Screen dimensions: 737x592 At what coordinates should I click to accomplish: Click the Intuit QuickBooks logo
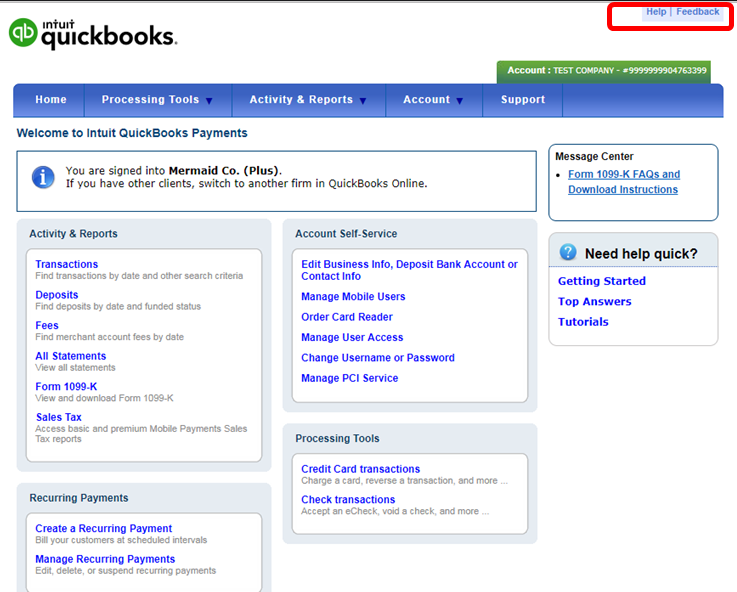(93, 33)
